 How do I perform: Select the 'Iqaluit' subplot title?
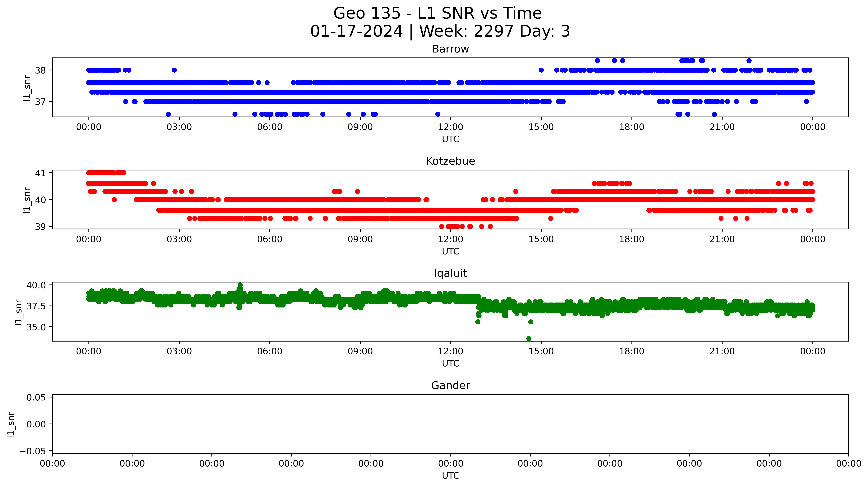(451, 273)
